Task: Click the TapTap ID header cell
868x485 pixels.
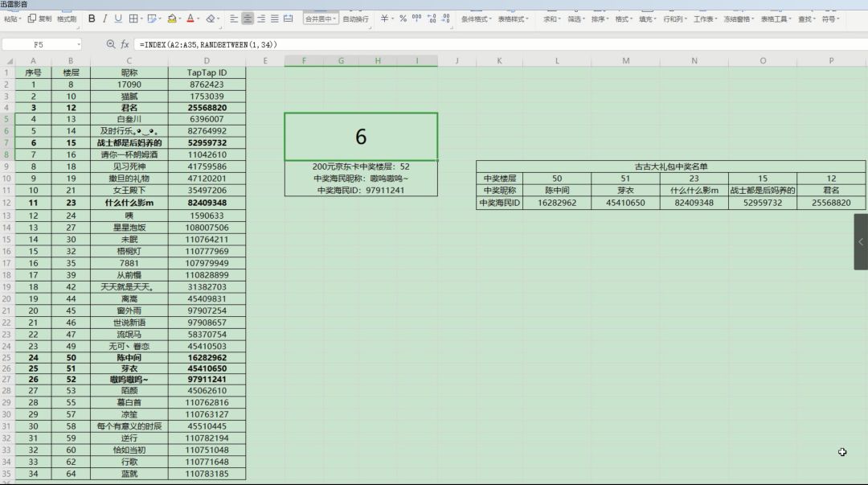Action: tap(207, 72)
